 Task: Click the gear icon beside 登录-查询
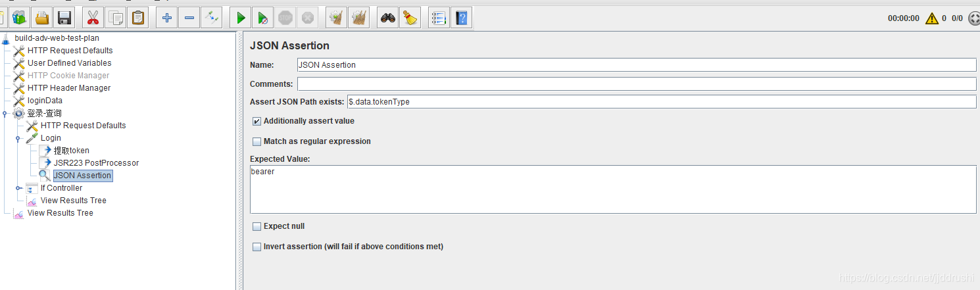tap(18, 113)
